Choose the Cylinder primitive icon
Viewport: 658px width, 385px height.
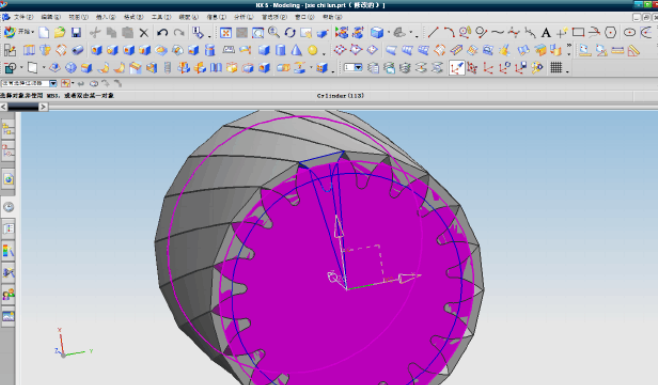click(x=280, y=50)
